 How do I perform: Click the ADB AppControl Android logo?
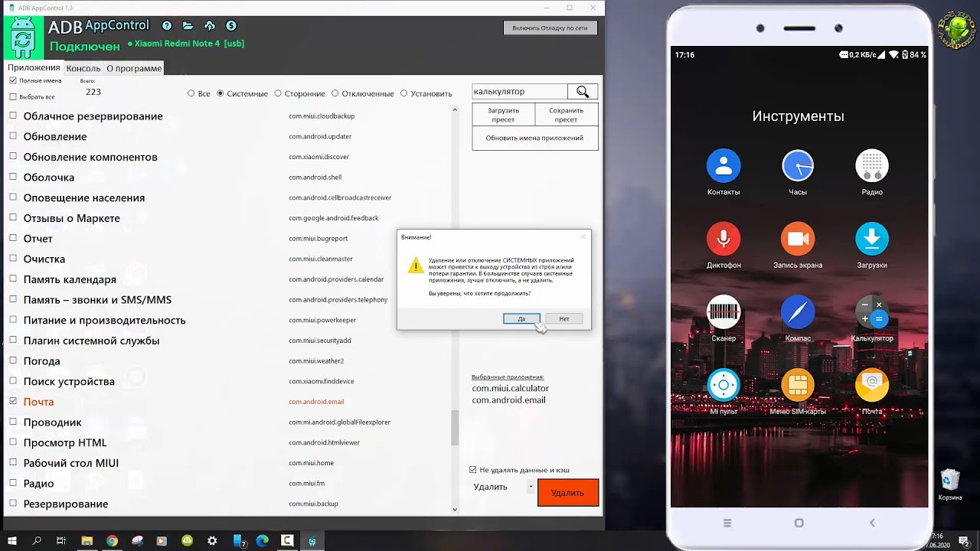24,37
